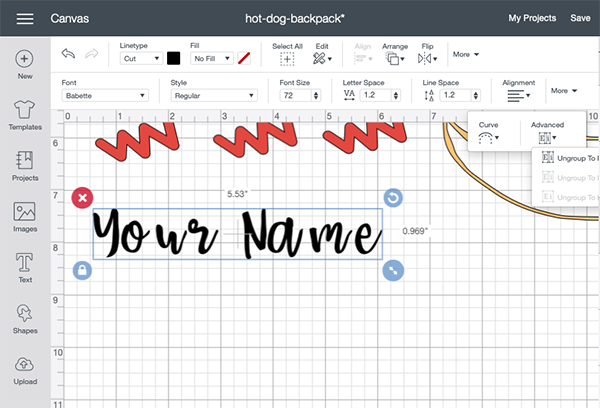
Task: Open the Babette font dropdown
Action: point(105,95)
